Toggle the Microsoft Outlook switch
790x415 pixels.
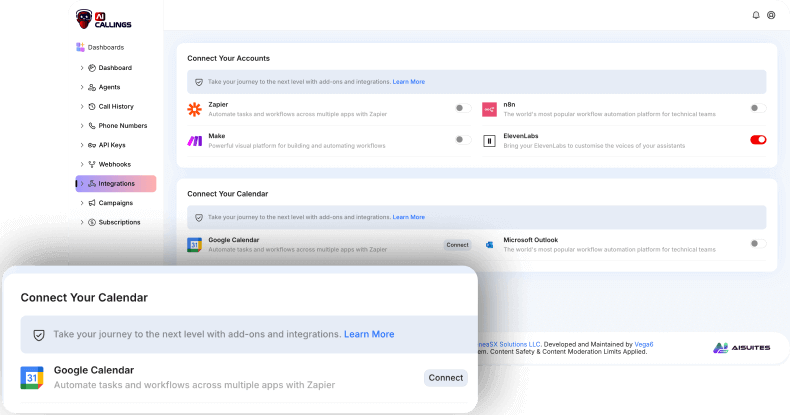[757, 243]
